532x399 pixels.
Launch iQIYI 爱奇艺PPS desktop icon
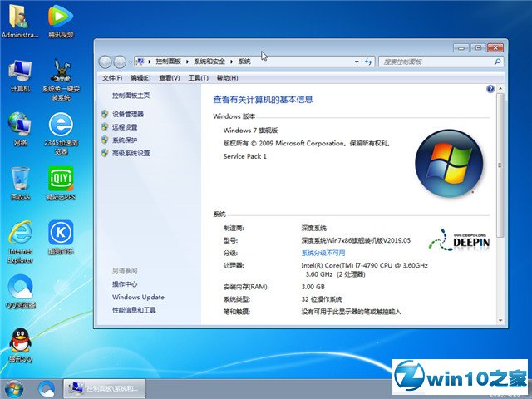click(x=61, y=183)
